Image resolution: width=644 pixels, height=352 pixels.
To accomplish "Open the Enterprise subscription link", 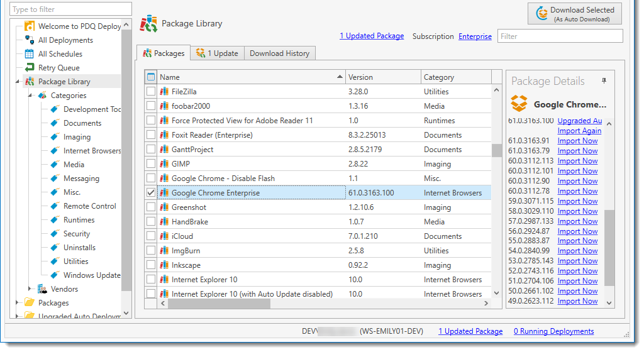I will [475, 36].
